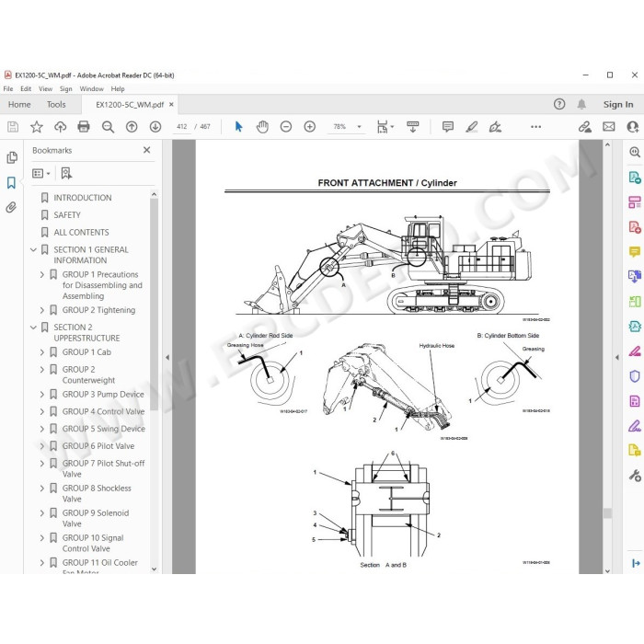
Task: Open the ALL CONTENTS bookmark
Action: [x=81, y=233]
